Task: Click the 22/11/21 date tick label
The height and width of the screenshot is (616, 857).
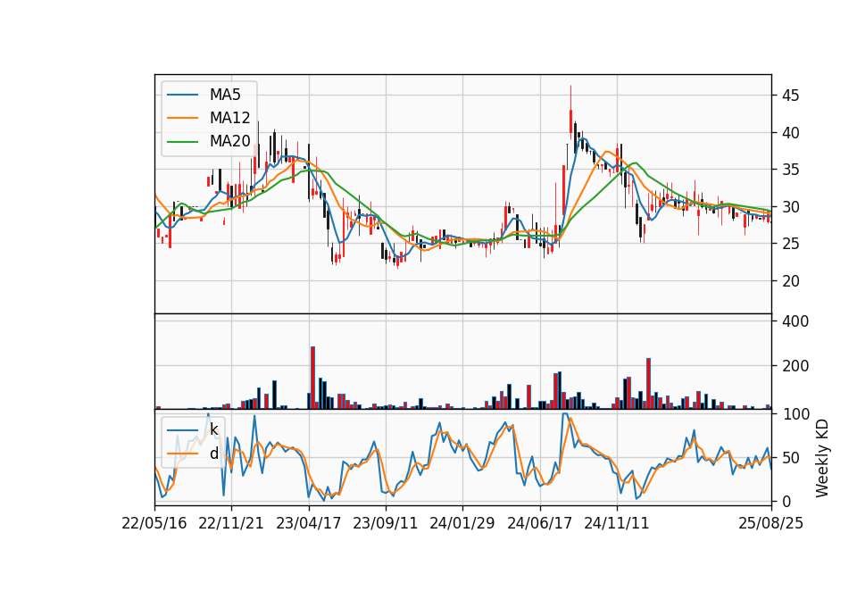Action: point(231,523)
